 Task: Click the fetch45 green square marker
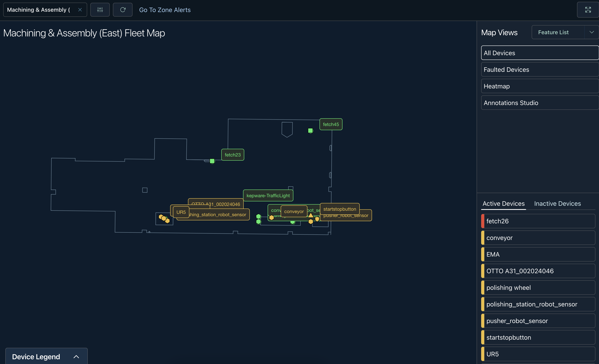point(310,131)
